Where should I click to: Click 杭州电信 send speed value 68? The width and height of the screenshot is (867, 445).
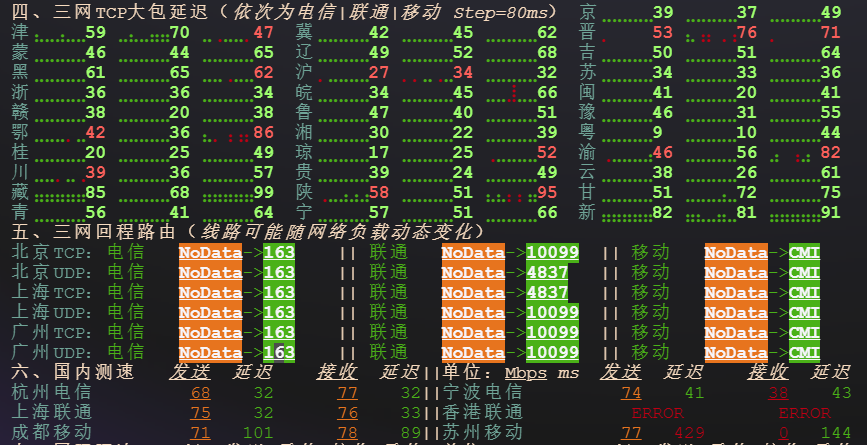200,393
